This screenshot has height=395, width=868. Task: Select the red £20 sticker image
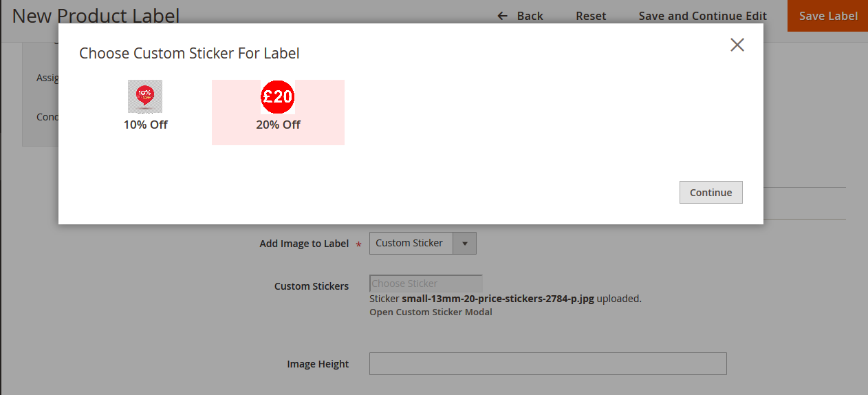tap(278, 96)
